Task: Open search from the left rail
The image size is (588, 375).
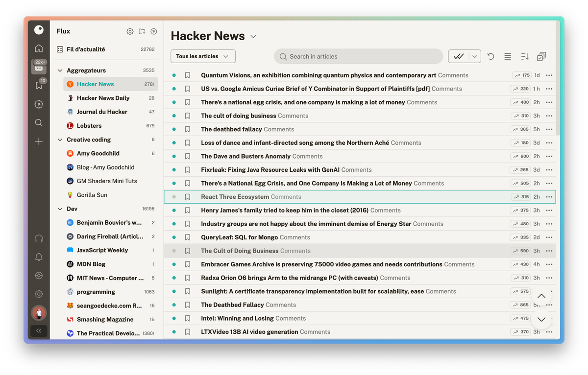Action: [39, 123]
